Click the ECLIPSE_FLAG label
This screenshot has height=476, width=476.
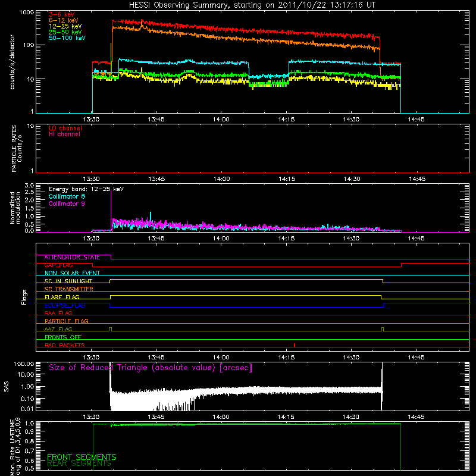[x=65, y=305]
